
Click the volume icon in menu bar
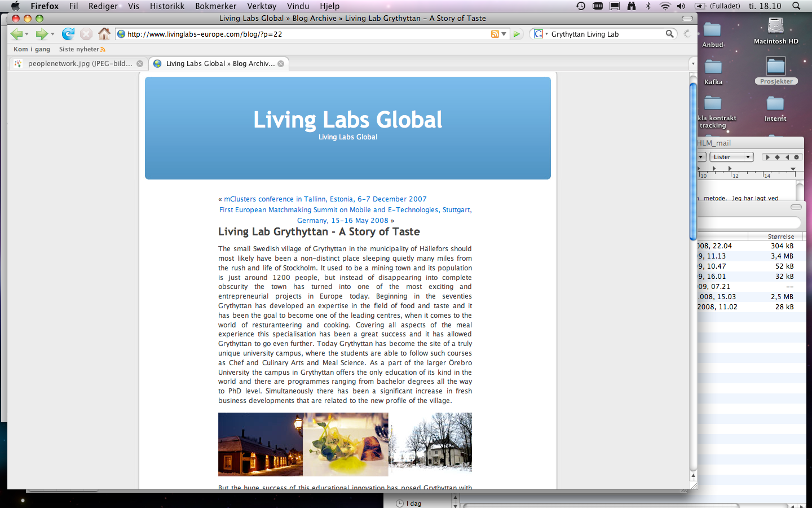[681, 6]
